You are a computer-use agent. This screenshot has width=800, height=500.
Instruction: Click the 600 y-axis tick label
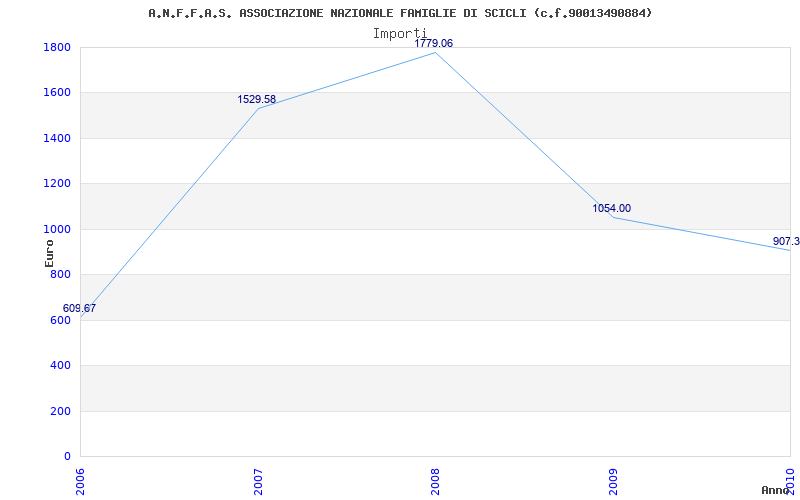tap(60, 320)
